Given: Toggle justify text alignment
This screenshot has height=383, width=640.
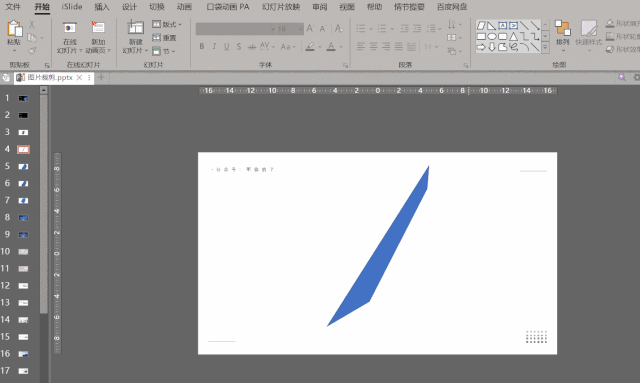Looking at the screenshot, I should tap(399, 47).
